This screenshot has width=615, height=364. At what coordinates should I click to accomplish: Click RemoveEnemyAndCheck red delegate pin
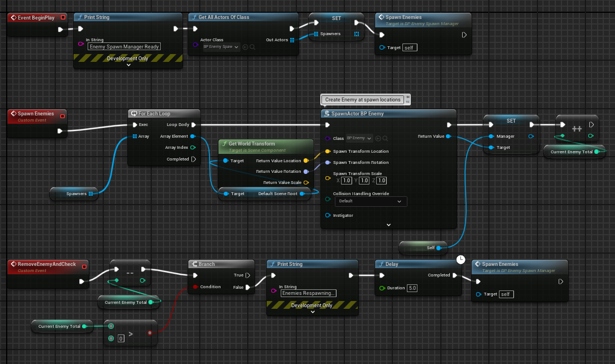click(x=84, y=267)
